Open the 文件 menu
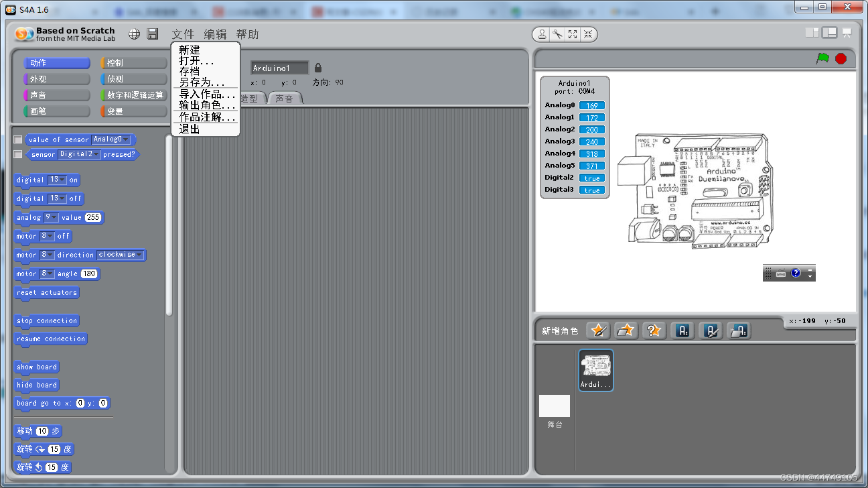The width and height of the screenshot is (868, 488). [183, 34]
